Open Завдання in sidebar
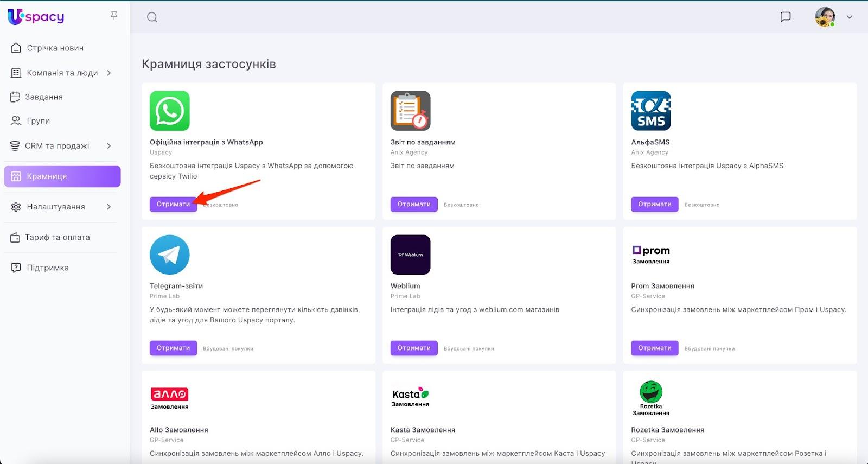Image resolution: width=868 pixels, height=464 pixels. [44, 97]
